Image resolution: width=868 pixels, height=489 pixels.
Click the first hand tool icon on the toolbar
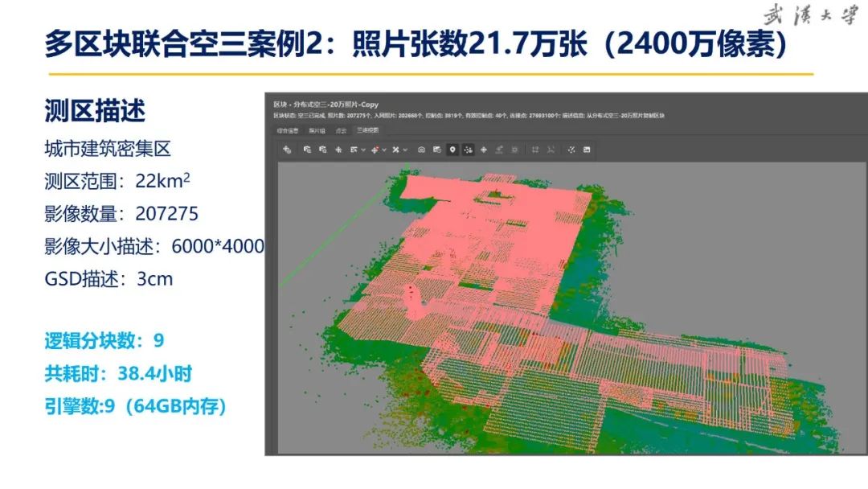286,150
